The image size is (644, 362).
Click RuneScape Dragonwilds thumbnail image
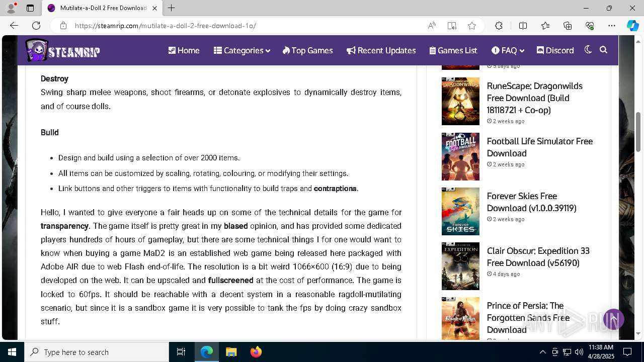point(460,101)
